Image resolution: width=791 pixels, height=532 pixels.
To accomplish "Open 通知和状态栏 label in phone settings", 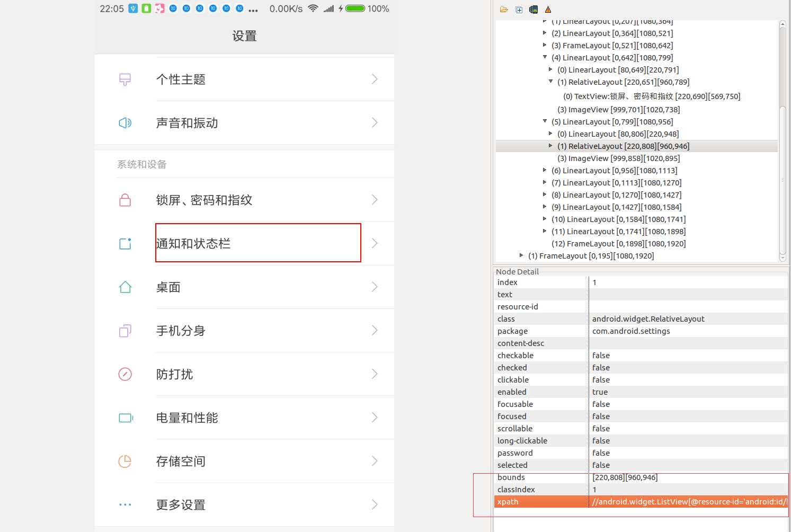I will (193, 244).
